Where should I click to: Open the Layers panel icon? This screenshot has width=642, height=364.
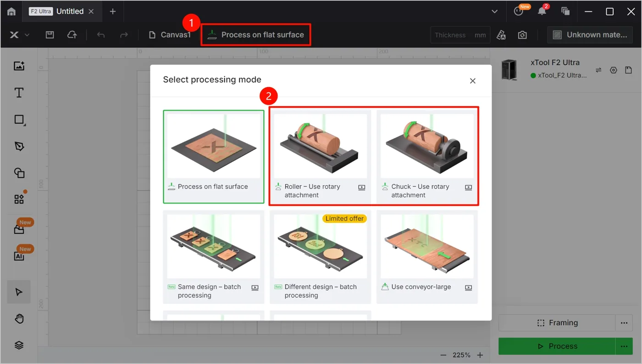point(19,345)
